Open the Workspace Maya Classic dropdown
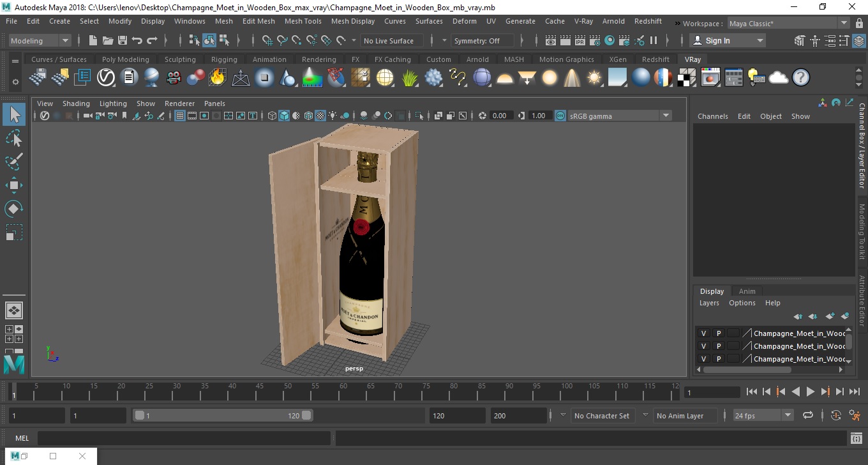 click(x=789, y=24)
